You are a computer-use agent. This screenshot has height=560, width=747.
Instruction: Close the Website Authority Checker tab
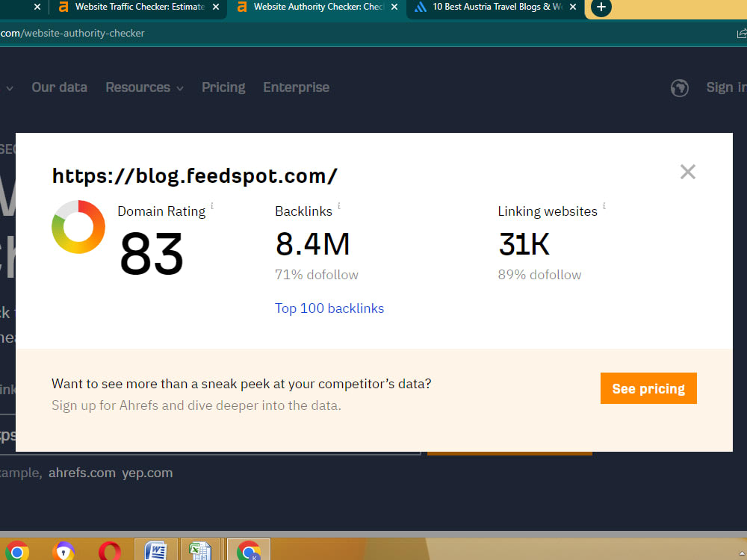[394, 7]
